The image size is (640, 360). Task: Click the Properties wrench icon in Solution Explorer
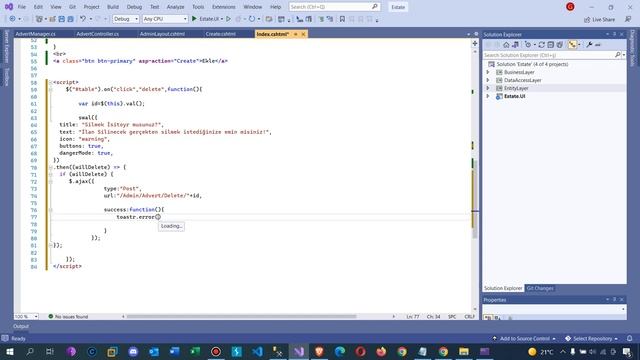(x=589, y=44)
